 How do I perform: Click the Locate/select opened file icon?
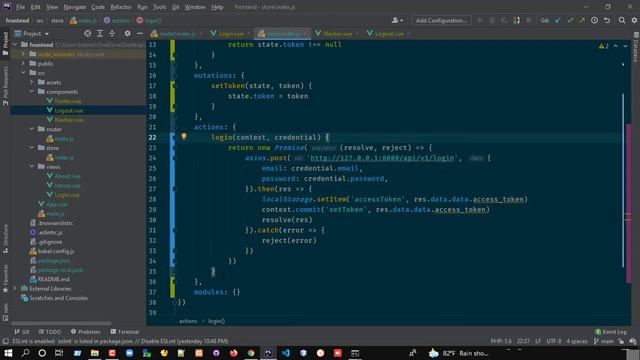pyautogui.click(x=87, y=33)
